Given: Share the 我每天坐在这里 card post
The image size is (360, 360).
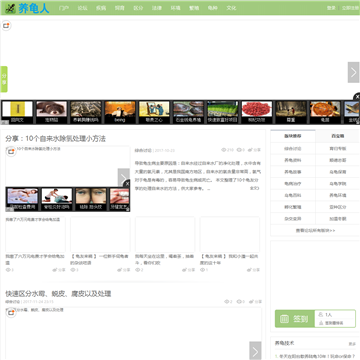Looking at the screenshot, I should point(188,270).
